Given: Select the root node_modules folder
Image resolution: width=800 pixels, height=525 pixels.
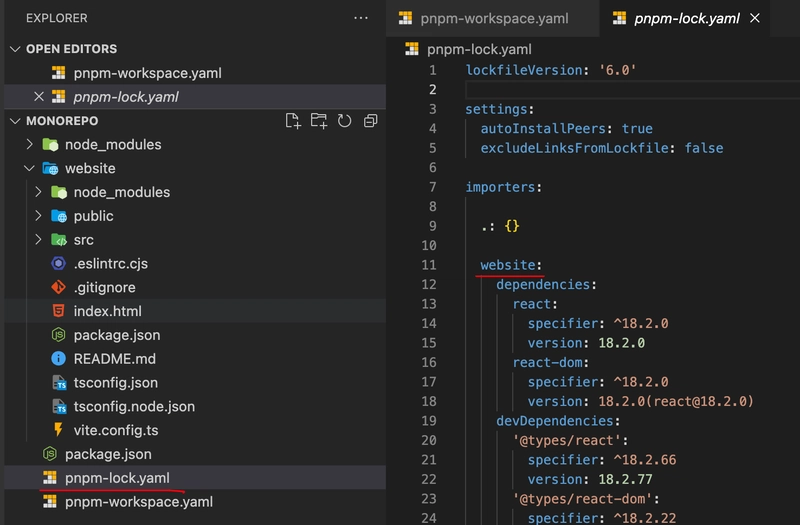Looking at the screenshot, I should coord(195,144).
